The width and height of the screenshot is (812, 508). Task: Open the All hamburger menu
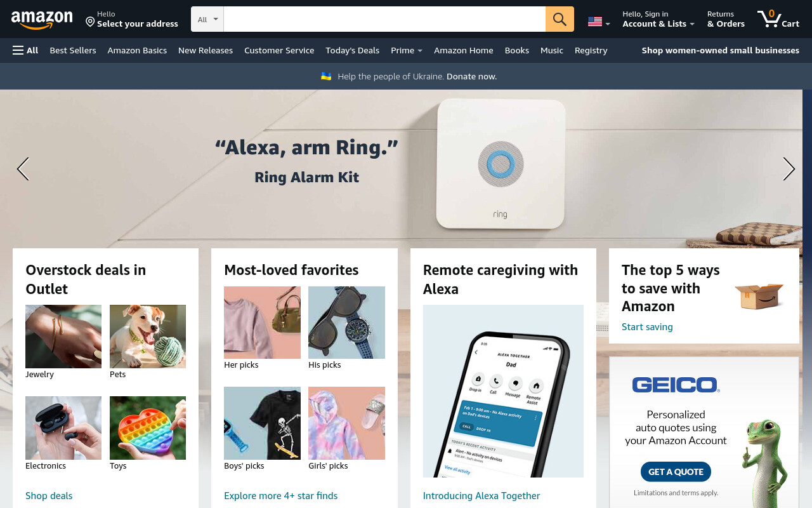click(x=25, y=50)
